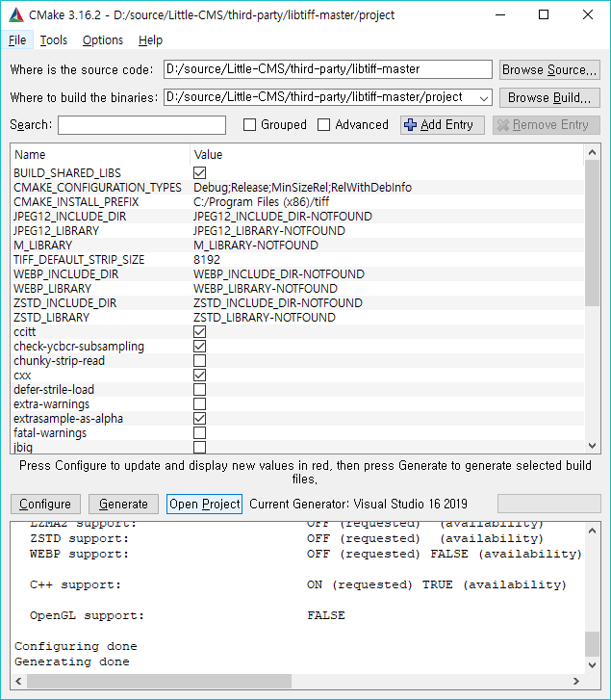Click 'Generating done' line in output log

(x=72, y=661)
